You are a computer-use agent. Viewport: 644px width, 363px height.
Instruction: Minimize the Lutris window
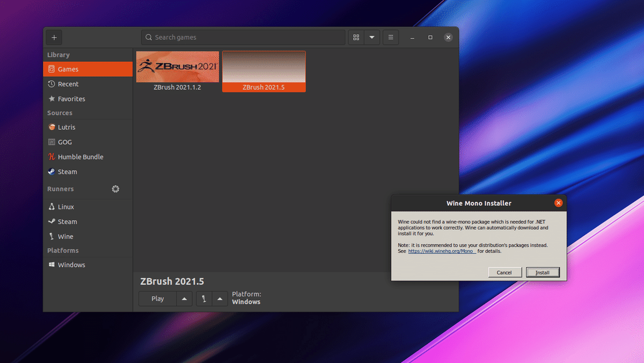pyautogui.click(x=413, y=38)
